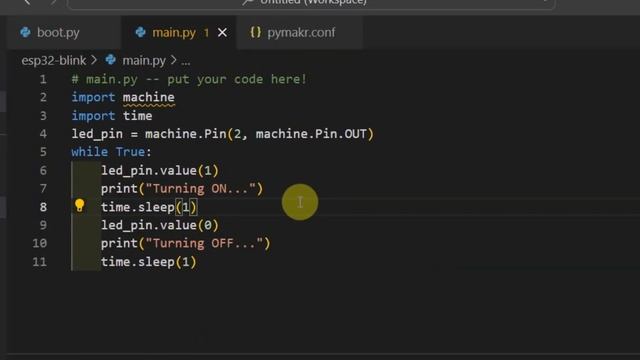Click time.sleep(1) on line 11
This screenshot has width=640, height=360.
click(149, 262)
